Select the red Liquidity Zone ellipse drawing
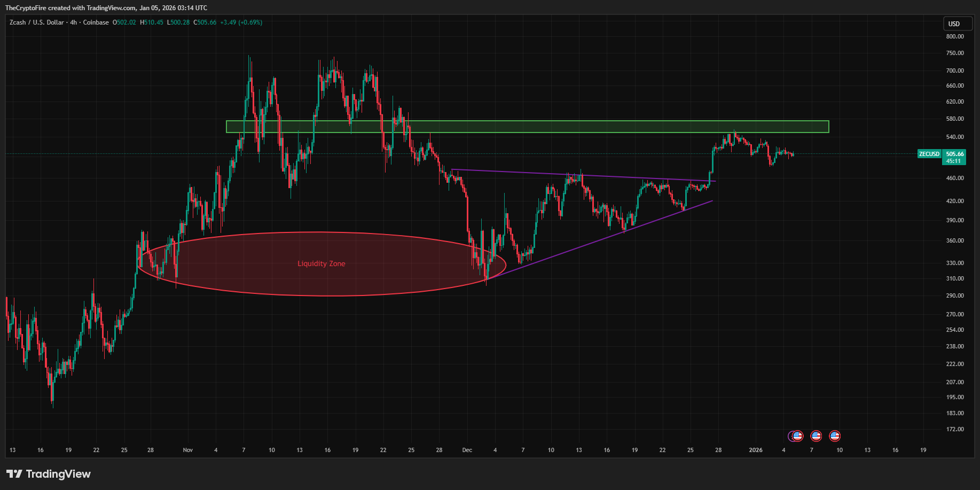 321,263
